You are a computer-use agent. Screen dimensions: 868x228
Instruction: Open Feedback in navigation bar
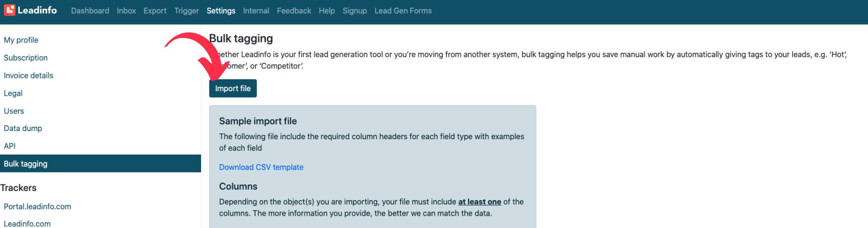(294, 10)
